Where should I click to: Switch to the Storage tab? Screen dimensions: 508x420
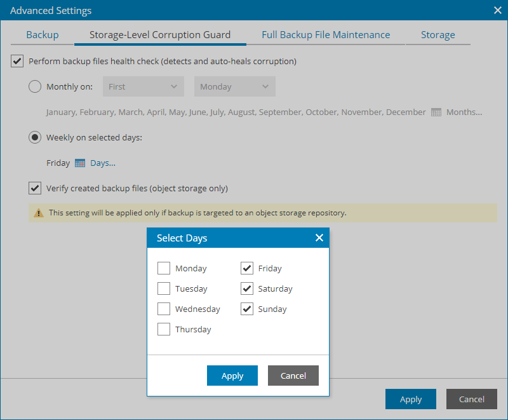click(x=438, y=35)
